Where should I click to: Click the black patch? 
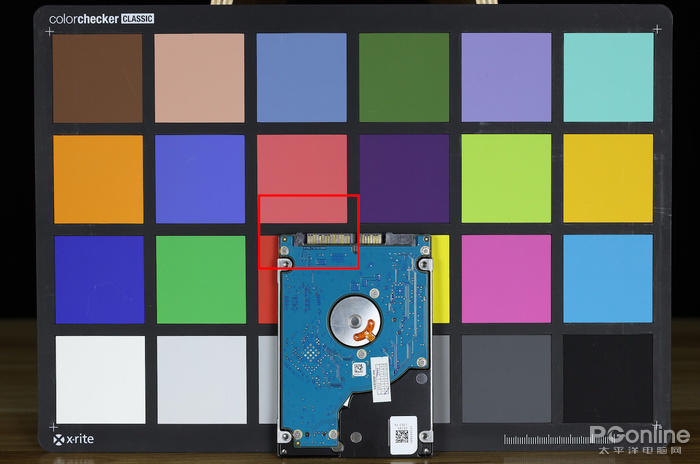coord(608,379)
